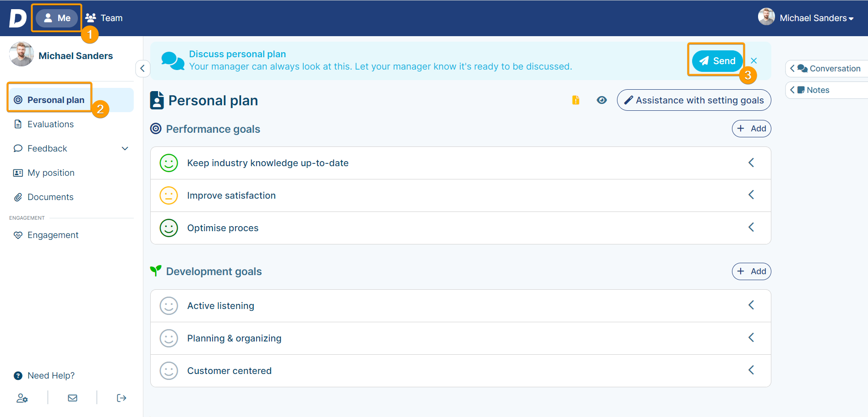Switch to the Team tab
868x417 pixels.
click(104, 18)
